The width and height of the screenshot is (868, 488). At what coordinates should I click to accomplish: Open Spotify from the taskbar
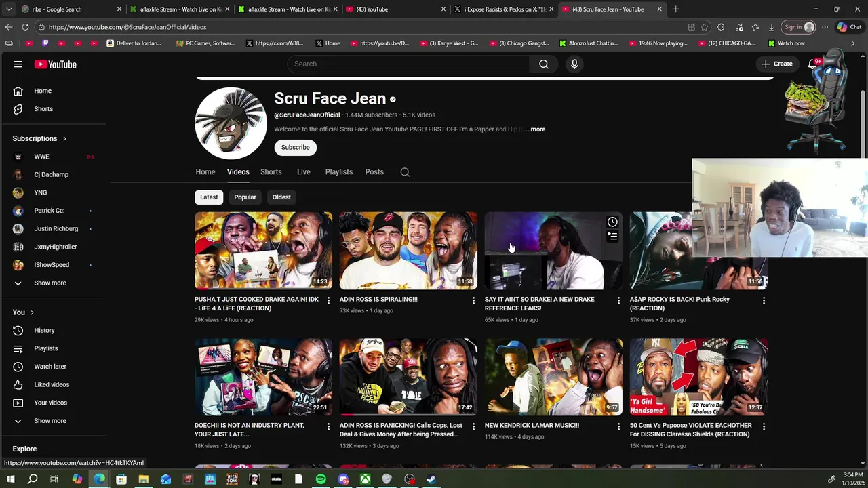coord(321,479)
